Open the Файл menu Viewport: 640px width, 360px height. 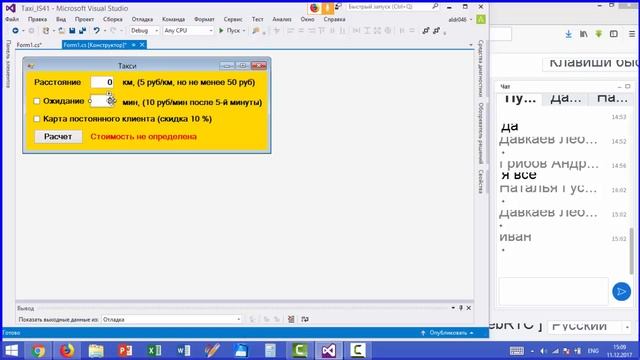click(x=12, y=19)
